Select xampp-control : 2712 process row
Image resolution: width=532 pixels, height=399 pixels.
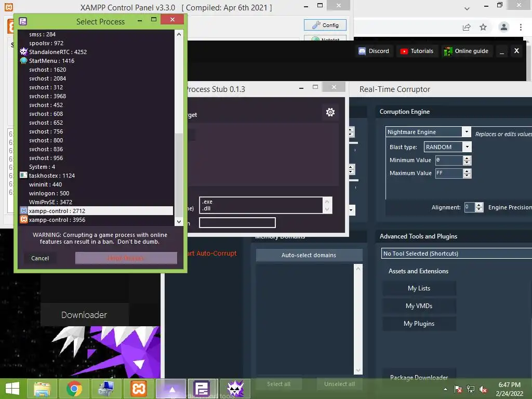point(96,211)
